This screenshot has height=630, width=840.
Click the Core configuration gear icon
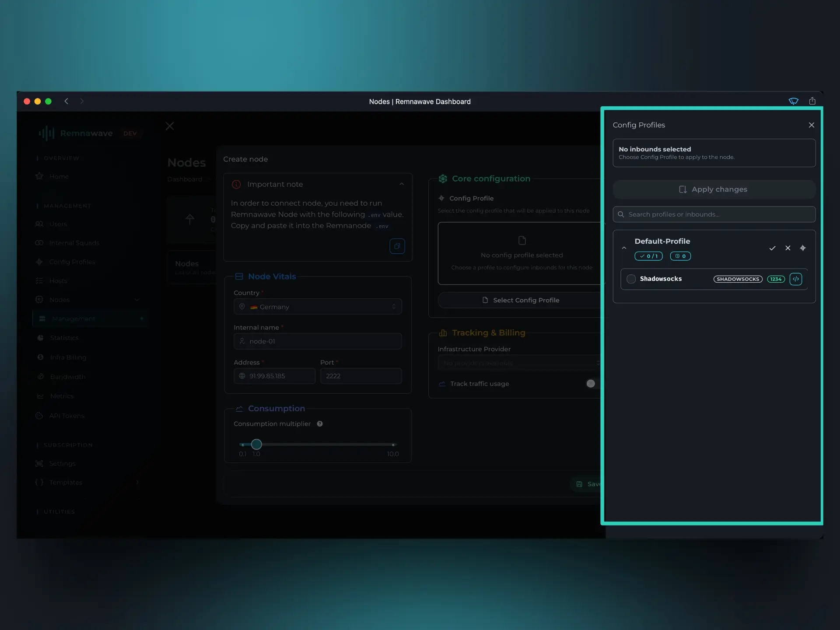442,178
